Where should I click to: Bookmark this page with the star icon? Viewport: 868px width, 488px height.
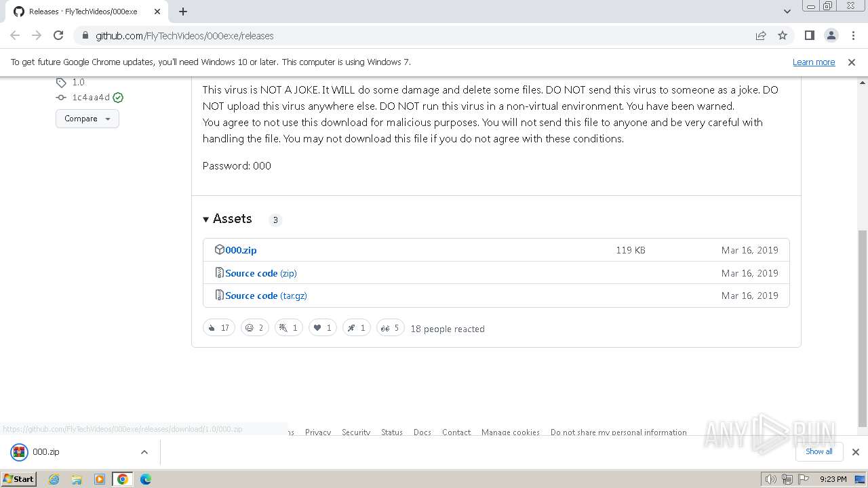783,36
